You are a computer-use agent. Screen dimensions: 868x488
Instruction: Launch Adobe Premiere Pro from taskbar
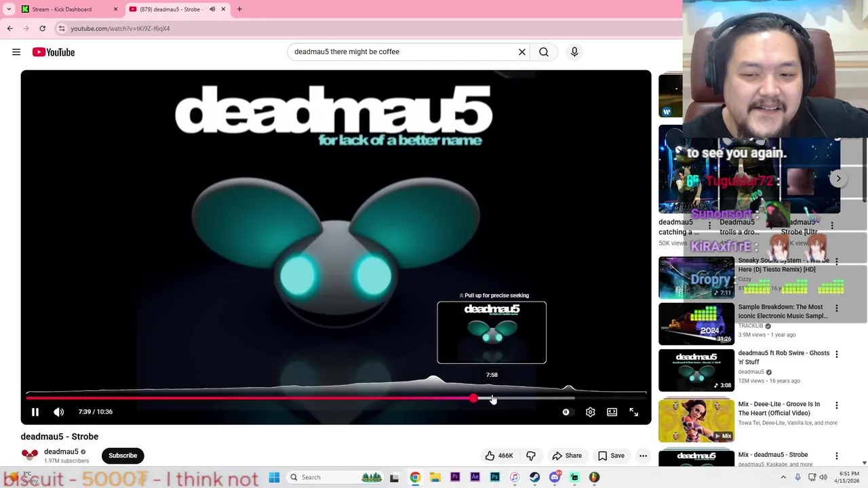coord(455,477)
